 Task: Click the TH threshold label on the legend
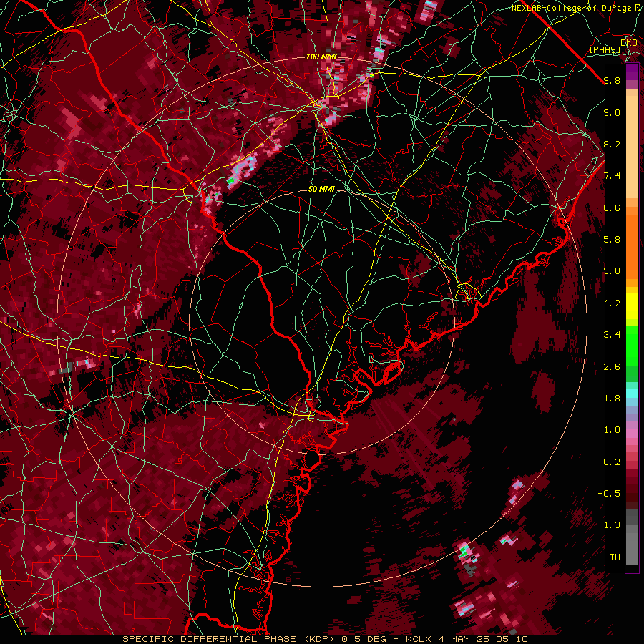click(615, 557)
